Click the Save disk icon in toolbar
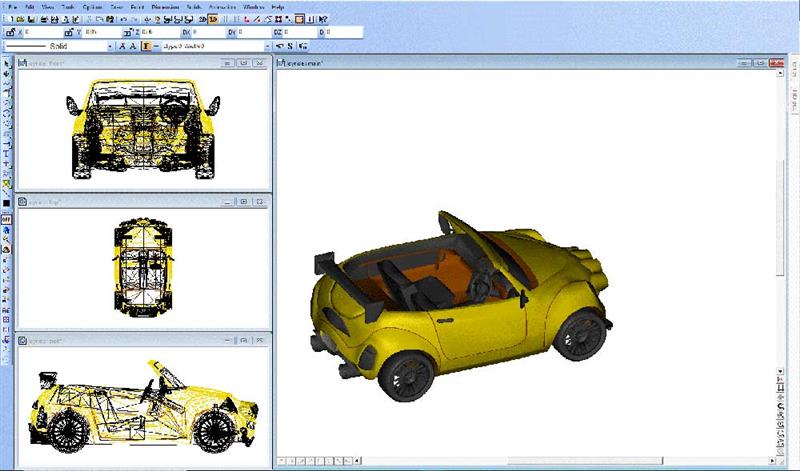 [33, 19]
